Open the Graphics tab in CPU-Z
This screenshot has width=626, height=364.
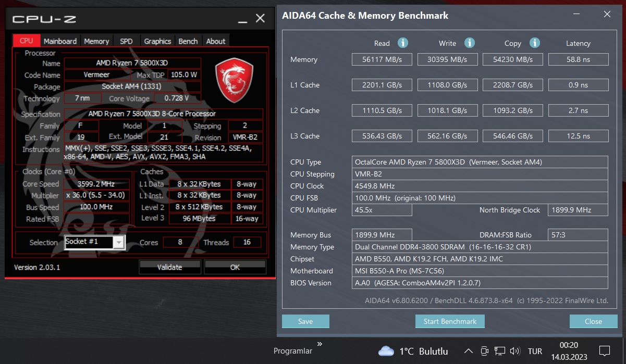click(x=157, y=41)
